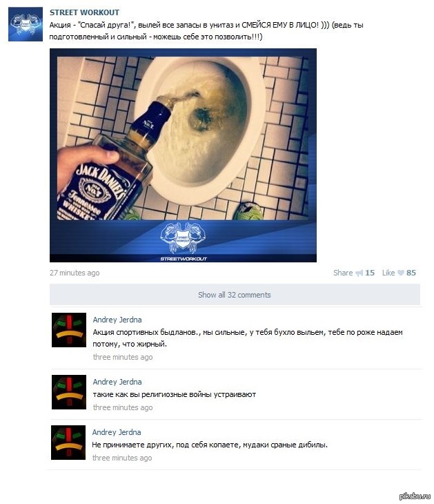
Task: Click the Share megaphone icon
Action: pos(359,273)
